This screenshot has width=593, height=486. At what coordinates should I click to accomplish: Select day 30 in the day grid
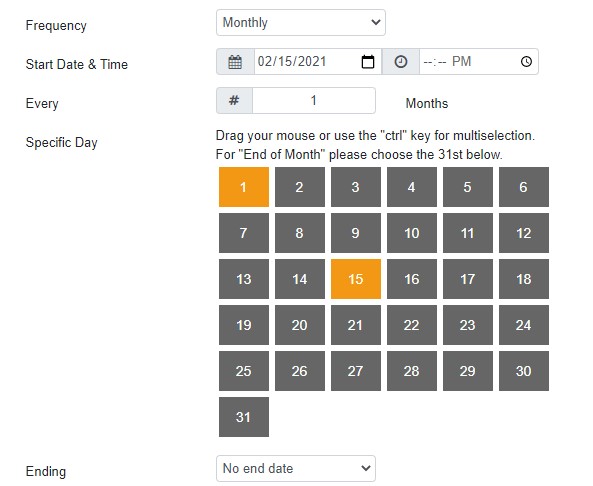[523, 371]
